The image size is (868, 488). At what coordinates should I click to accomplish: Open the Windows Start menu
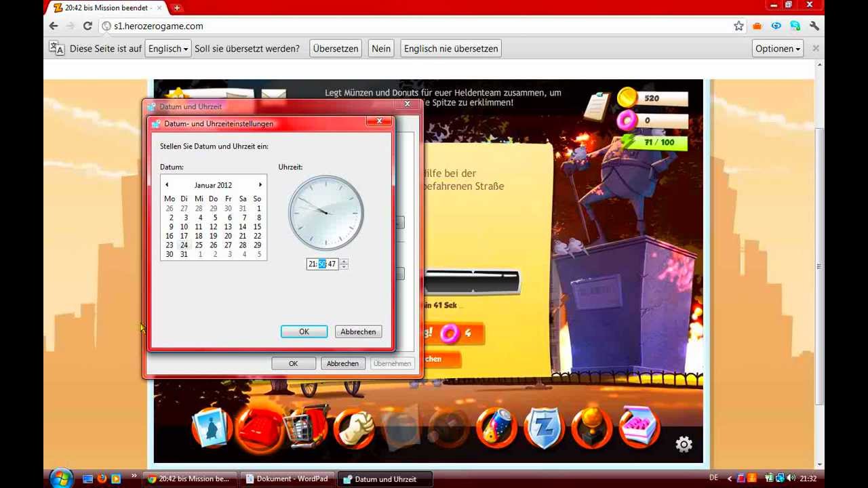click(60, 479)
